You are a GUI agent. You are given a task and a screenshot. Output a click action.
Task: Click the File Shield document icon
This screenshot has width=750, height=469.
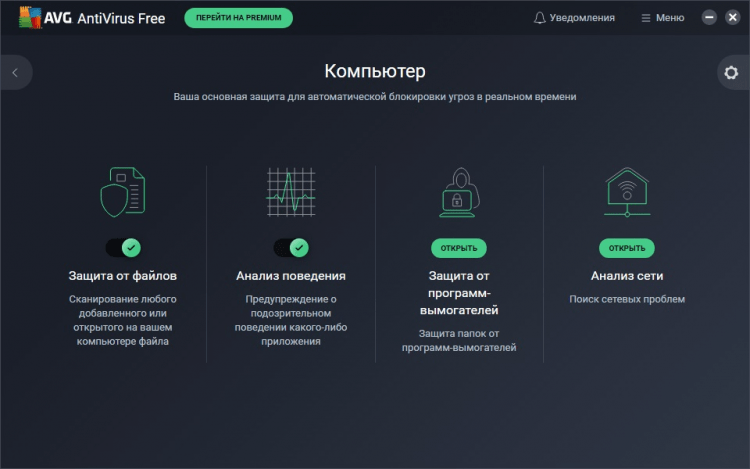123,192
